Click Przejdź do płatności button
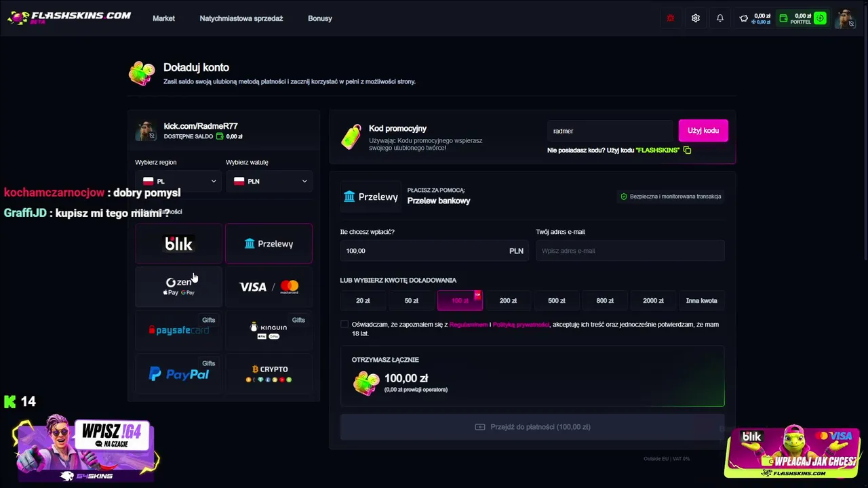Image resolution: width=868 pixels, height=488 pixels. (x=532, y=427)
